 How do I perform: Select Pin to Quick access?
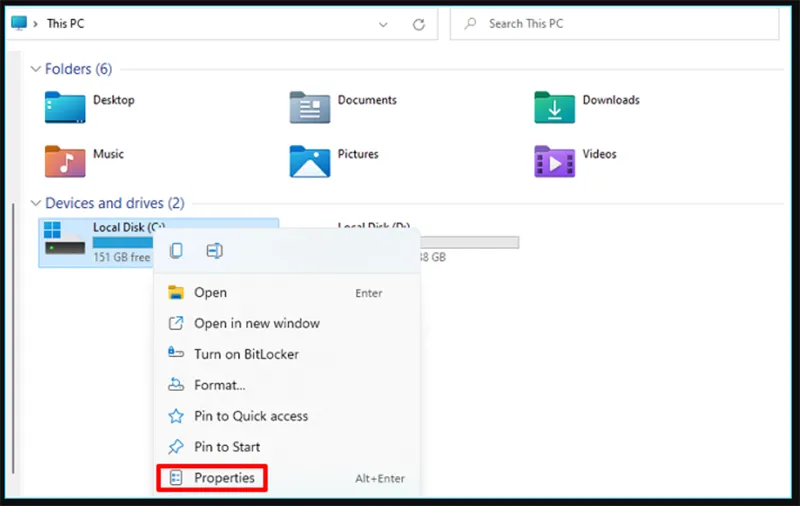287,416
